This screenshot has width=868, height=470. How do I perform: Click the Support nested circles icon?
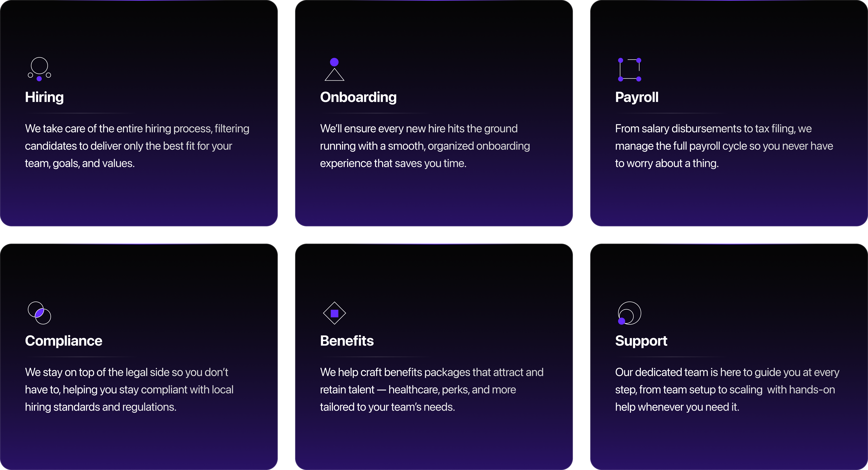(629, 313)
